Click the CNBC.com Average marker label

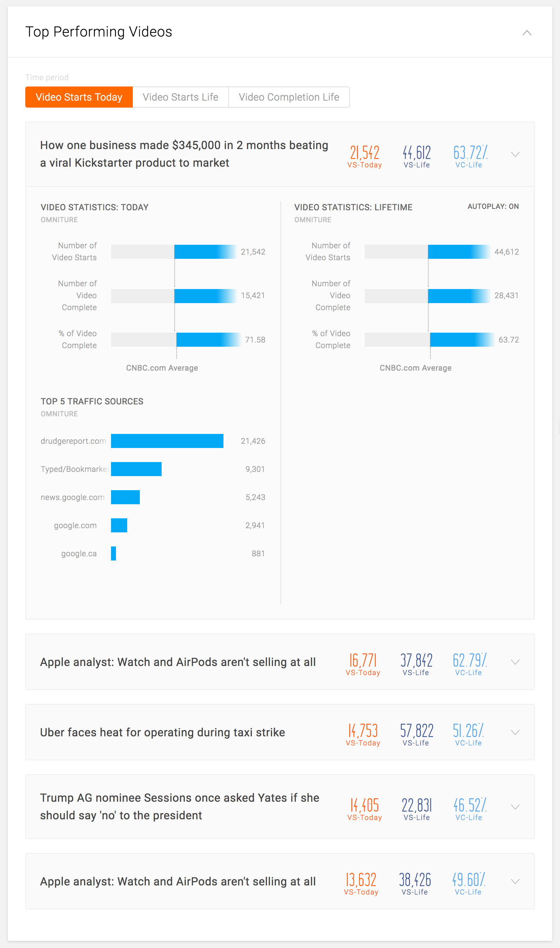163,367
